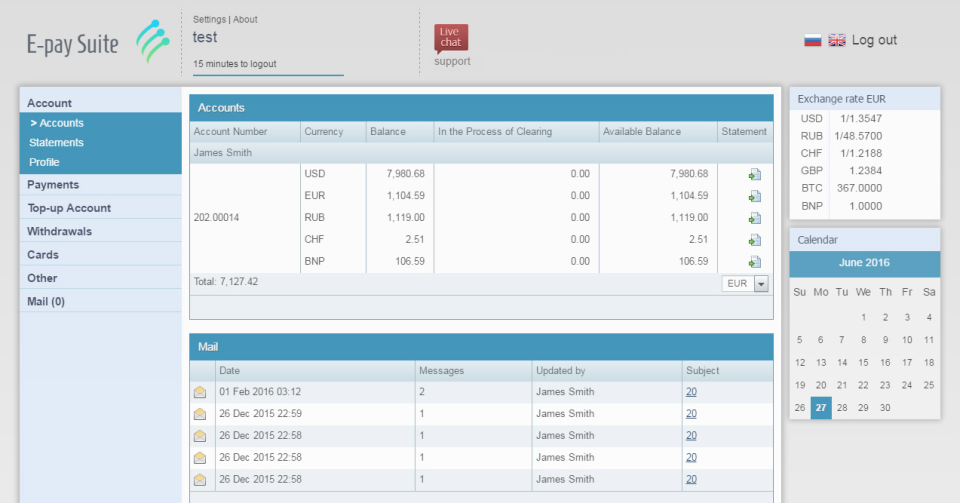Select day 27 in the calendar

[821, 408]
